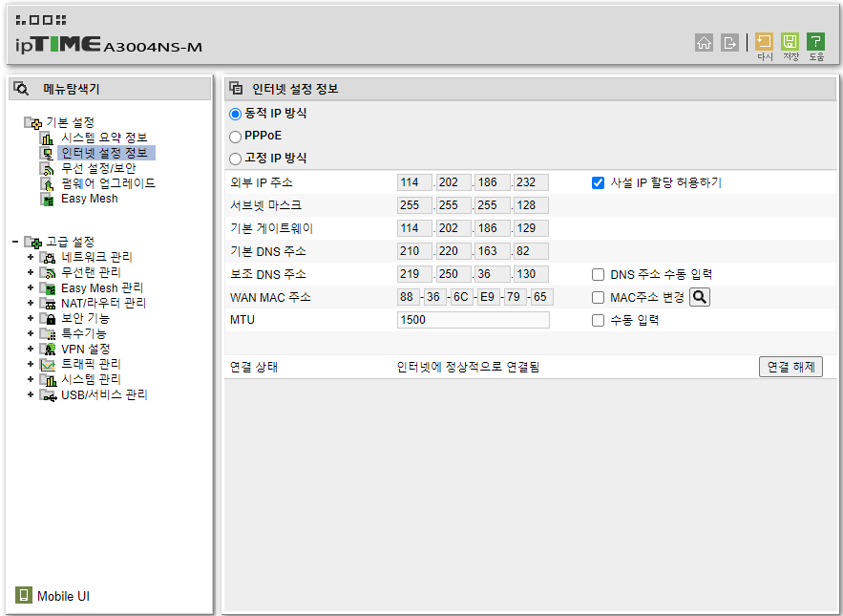Open 펌웨어 업그레이드 menu item
Image resolution: width=843 pixels, height=616 pixels.
pyautogui.click(x=108, y=183)
